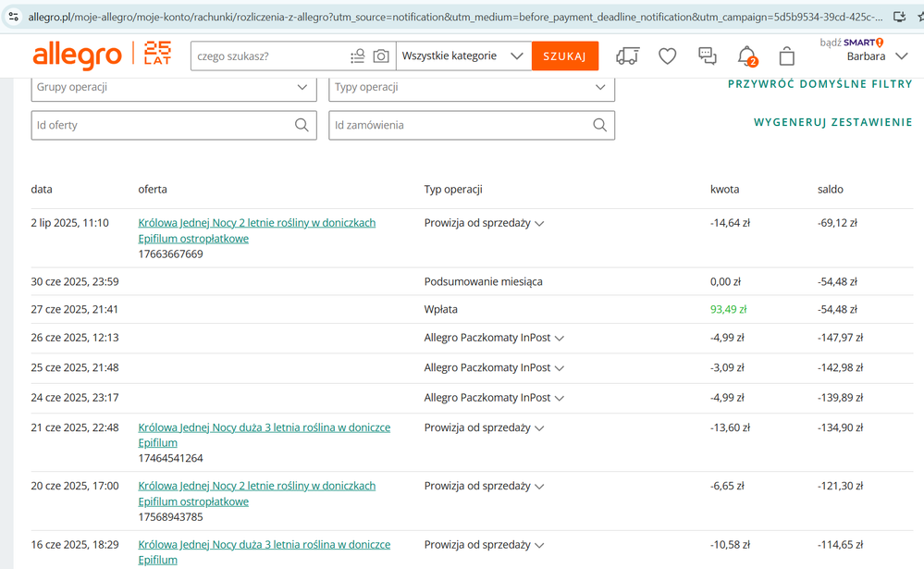The width and height of the screenshot is (924, 569).
Task: Click balance -114,65 zł
Action: [x=841, y=545]
